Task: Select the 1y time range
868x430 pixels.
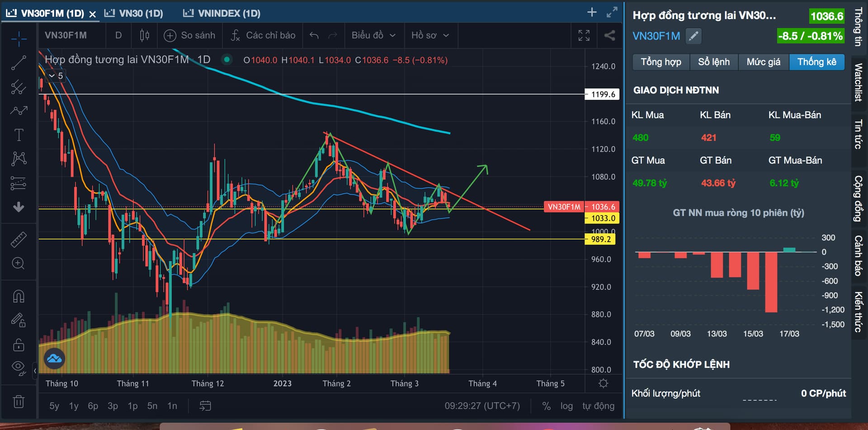Action: point(74,406)
